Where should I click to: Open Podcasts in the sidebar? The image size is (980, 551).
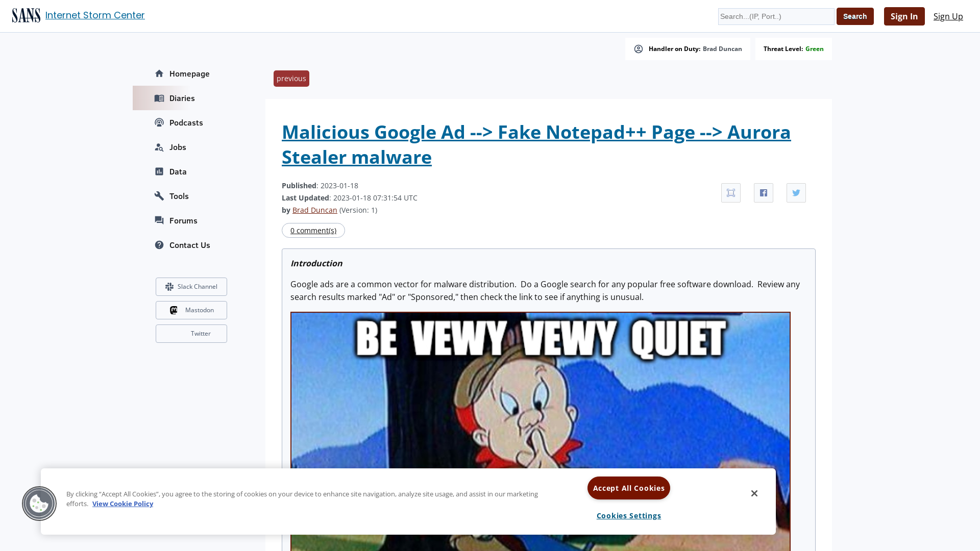[186, 122]
